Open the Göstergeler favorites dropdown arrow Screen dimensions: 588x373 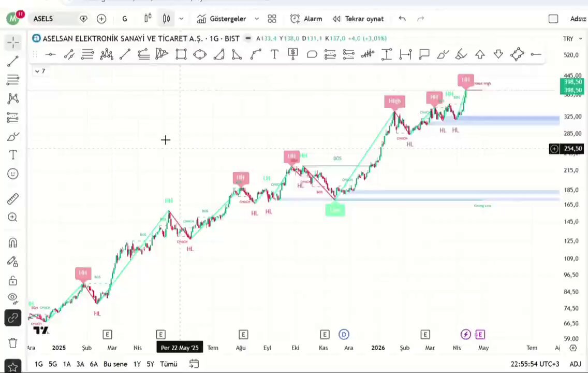(x=257, y=19)
